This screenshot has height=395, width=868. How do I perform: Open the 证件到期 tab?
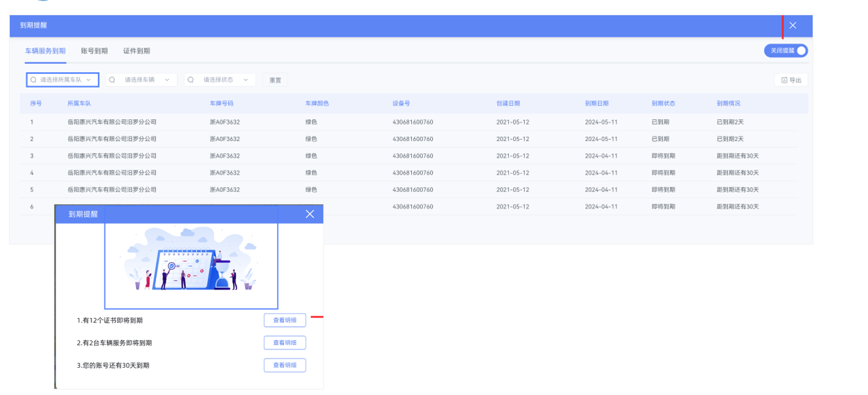[x=137, y=51]
